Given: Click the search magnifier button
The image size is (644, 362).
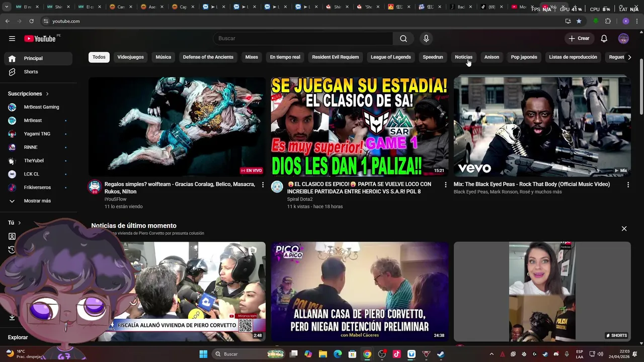Looking at the screenshot, I should pyautogui.click(x=404, y=39).
